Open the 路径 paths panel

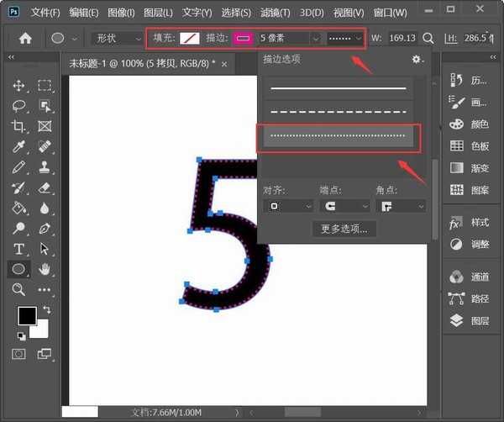pos(470,298)
